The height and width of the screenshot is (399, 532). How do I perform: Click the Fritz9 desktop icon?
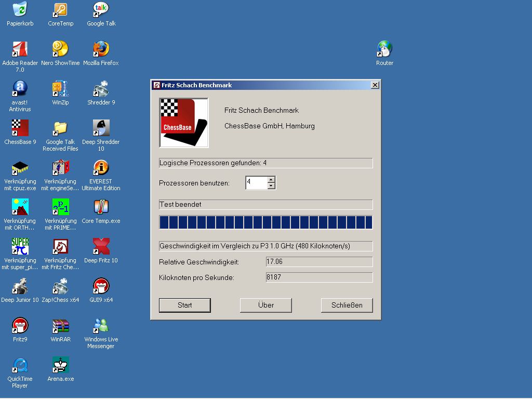click(x=20, y=325)
